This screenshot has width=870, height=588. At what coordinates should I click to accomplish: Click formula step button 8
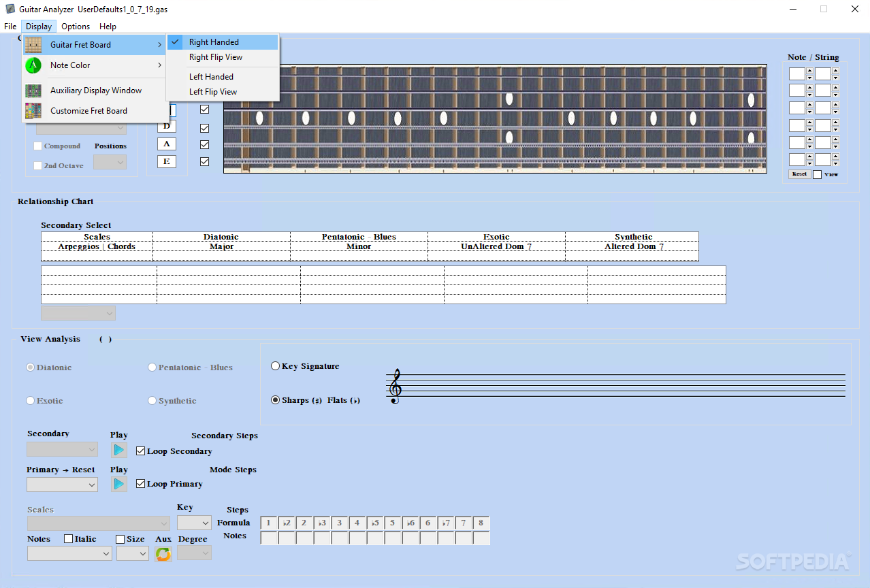tap(481, 523)
